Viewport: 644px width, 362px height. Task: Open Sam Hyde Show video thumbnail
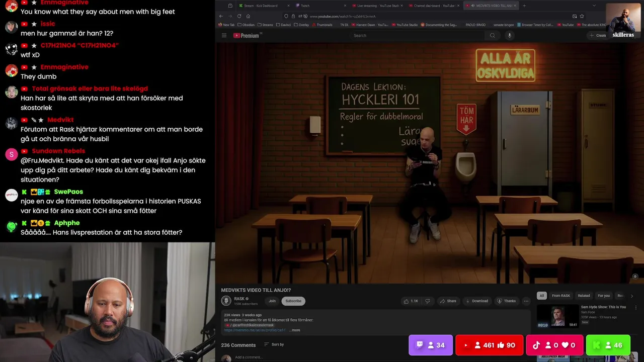(557, 316)
